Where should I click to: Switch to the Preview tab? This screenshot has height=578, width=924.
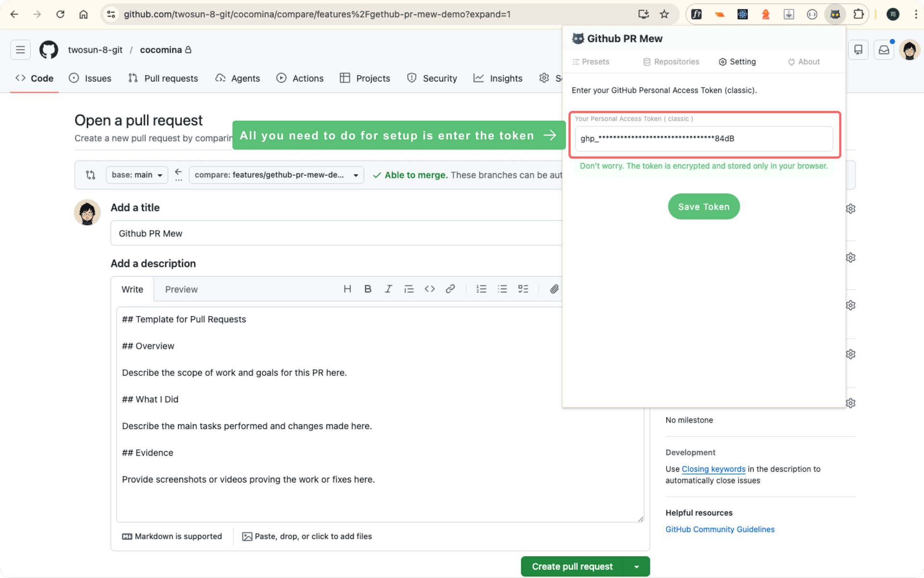[x=181, y=289]
